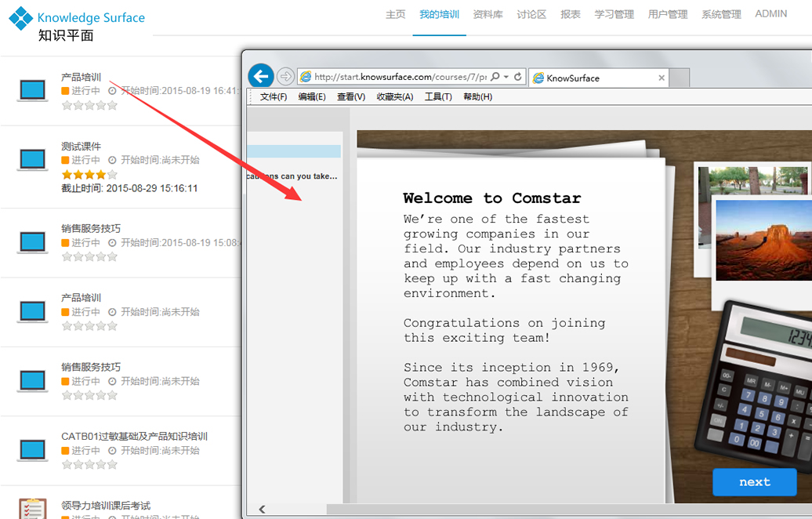The height and width of the screenshot is (519, 812).
Task: Click the Welcome to Comstar heading
Action: pyautogui.click(x=492, y=198)
